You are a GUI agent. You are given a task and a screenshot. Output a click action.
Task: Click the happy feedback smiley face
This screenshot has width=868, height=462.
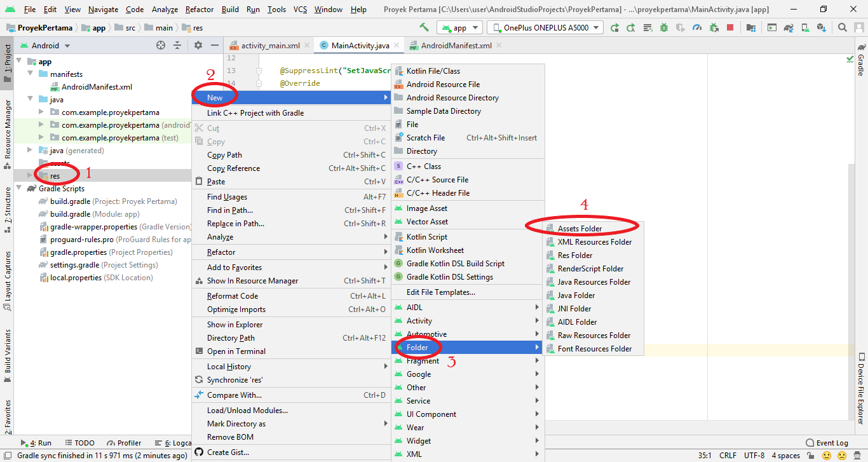(x=826, y=456)
